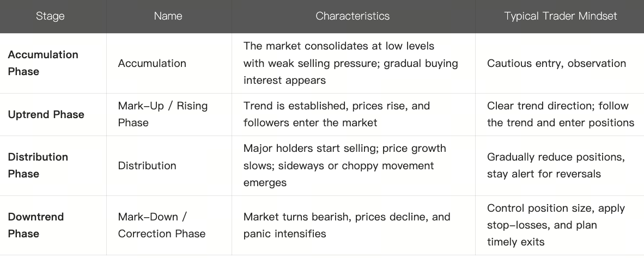Click the Name column header
This screenshot has width=644, height=258.
(x=168, y=16)
